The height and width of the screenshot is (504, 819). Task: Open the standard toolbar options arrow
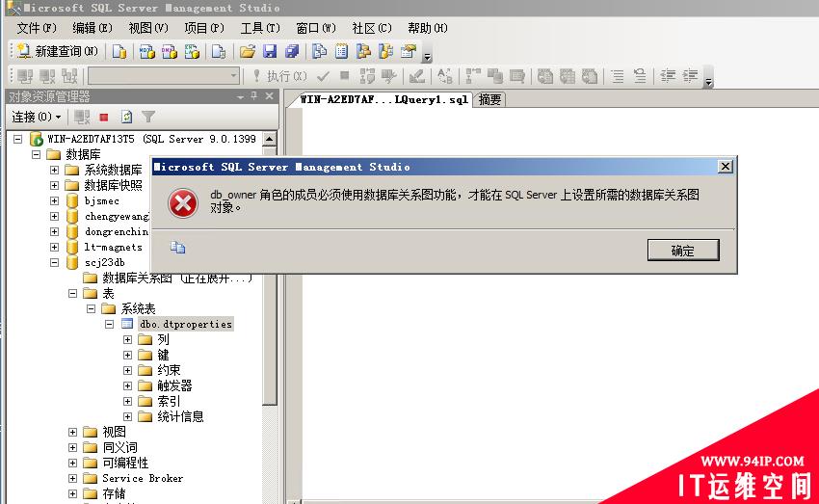[x=427, y=53]
